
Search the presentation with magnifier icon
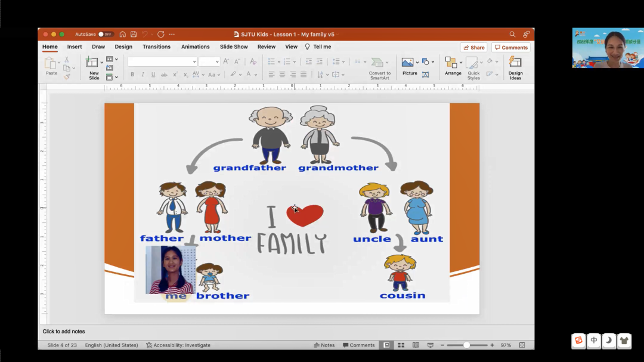(512, 35)
